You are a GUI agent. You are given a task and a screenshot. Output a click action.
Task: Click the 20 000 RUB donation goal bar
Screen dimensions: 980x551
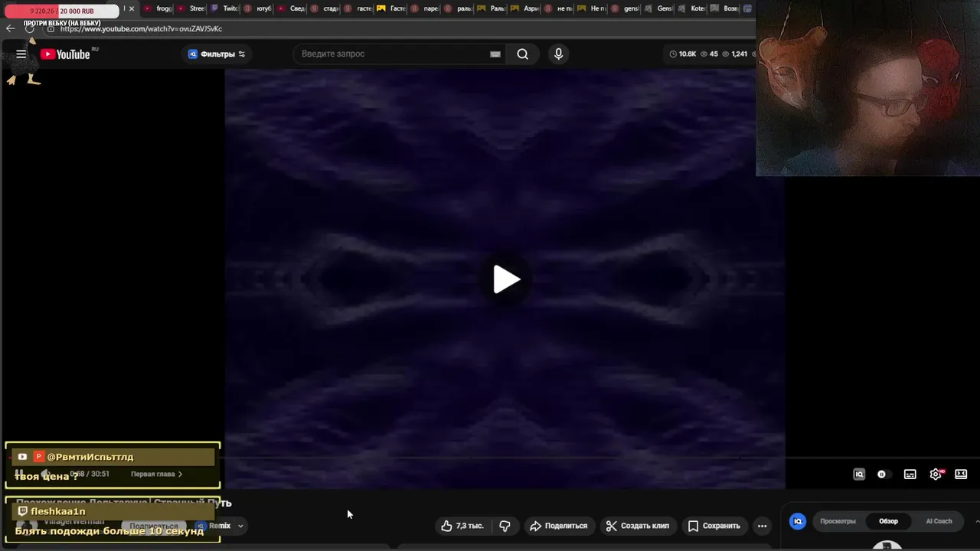tap(61, 11)
